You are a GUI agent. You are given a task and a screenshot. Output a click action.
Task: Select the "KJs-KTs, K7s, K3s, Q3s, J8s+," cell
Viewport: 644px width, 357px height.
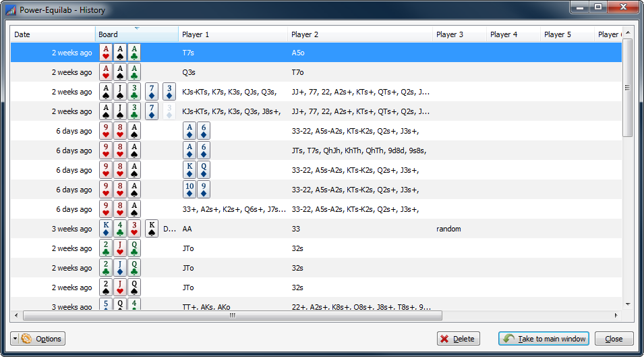232,112
